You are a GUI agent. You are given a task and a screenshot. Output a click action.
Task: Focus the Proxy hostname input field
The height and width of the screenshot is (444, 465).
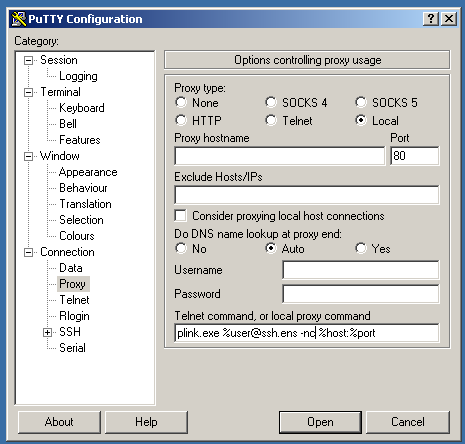click(x=280, y=156)
